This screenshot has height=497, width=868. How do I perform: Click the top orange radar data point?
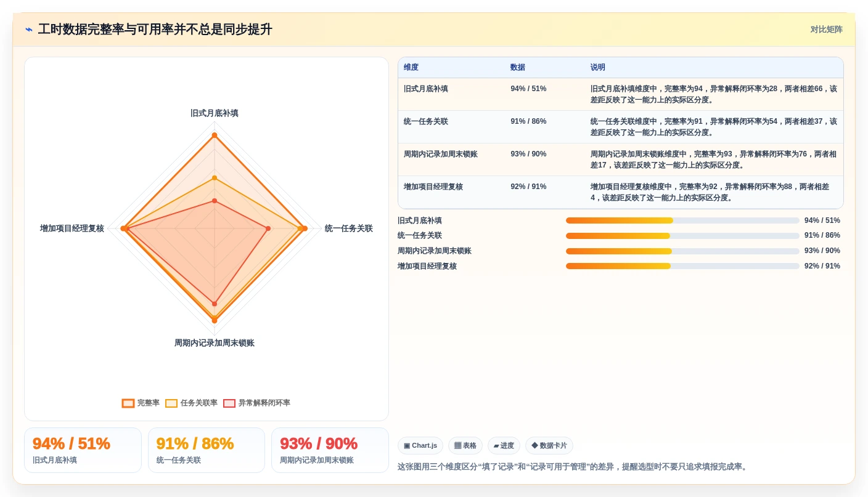pyautogui.click(x=215, y=135)
